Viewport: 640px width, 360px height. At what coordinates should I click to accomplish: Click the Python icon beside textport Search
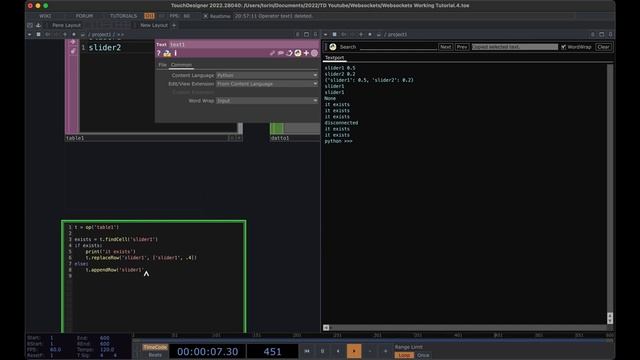[x=333, y=47]
